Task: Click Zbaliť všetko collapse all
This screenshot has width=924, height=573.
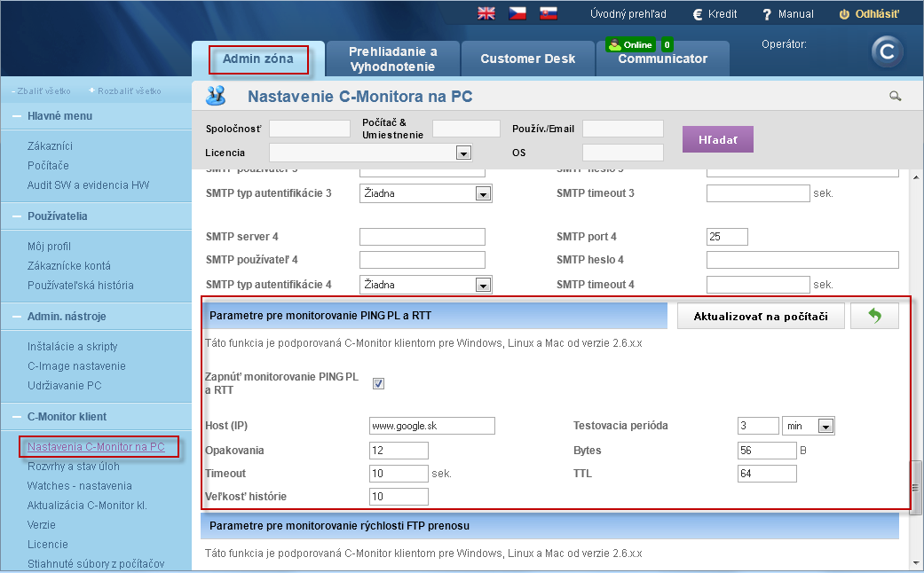Action: tap(41, 91)
